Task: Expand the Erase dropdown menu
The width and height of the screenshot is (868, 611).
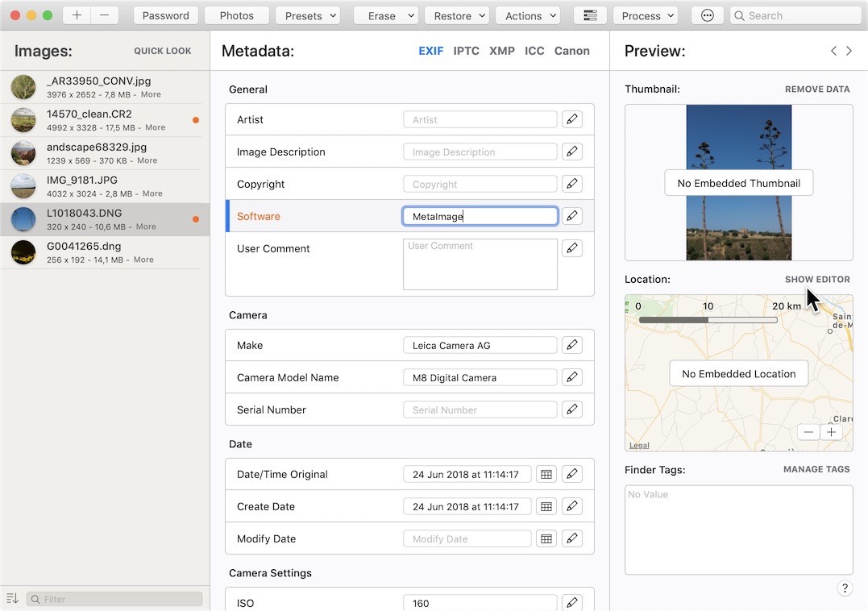Action: coord(385,15)
